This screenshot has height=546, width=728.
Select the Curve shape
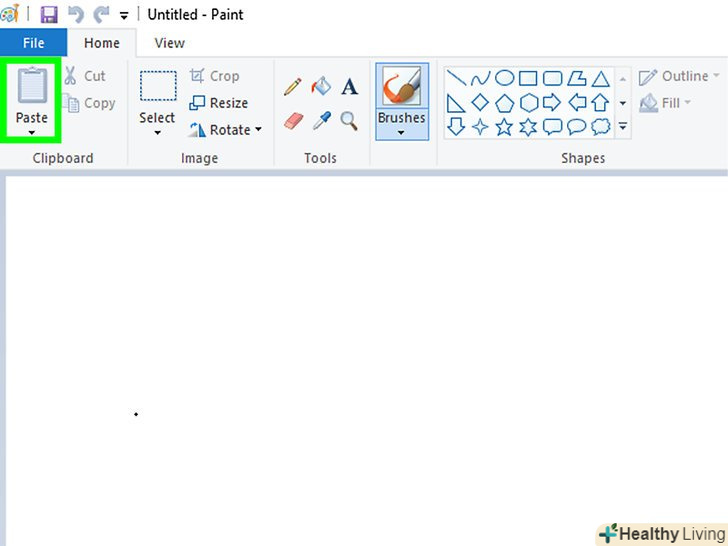(x=480, y=78)
